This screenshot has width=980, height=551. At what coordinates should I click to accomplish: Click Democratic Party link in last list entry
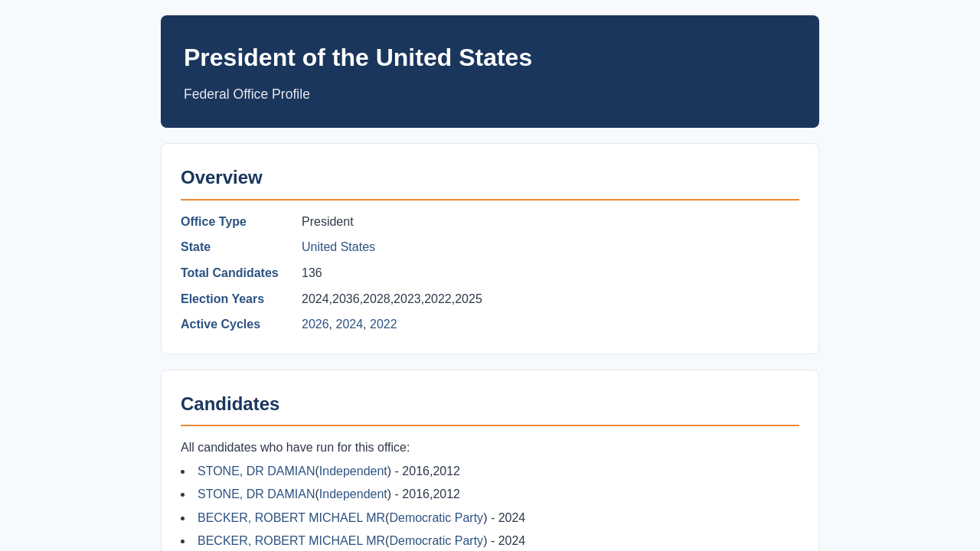436,541
